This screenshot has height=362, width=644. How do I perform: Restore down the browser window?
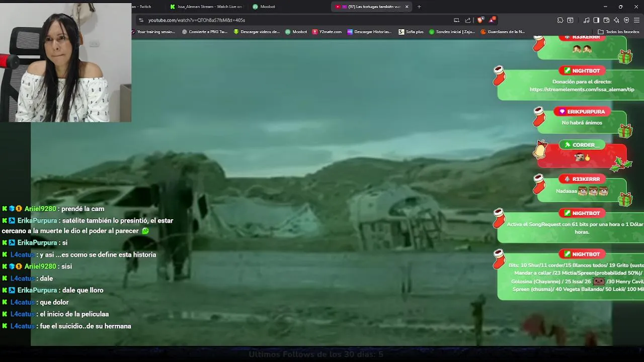coord(621,7)
